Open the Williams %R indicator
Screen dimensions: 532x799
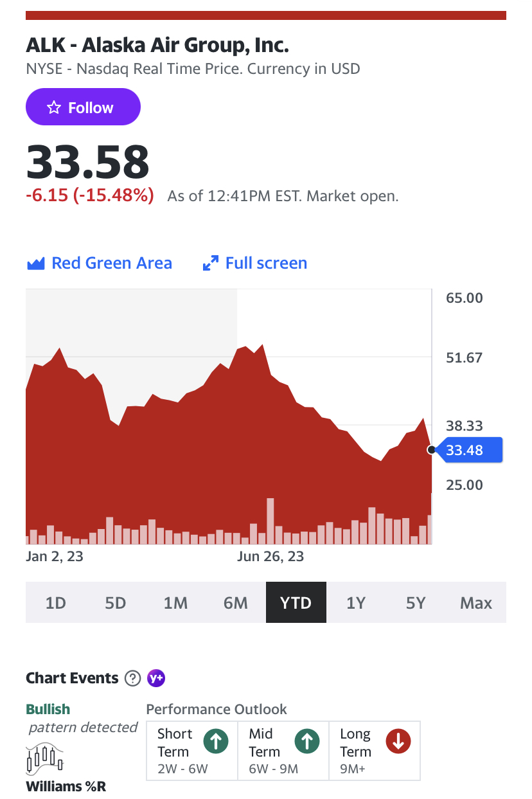click(67, 786)
